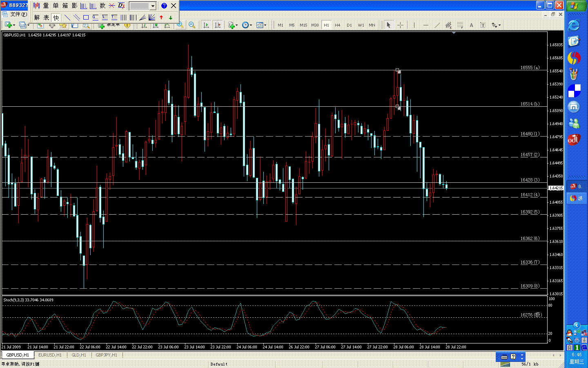Viewport: 588px width, 368px height.
Task: Expand the Indicators list dropdown
Action: (x=237, y=25)
